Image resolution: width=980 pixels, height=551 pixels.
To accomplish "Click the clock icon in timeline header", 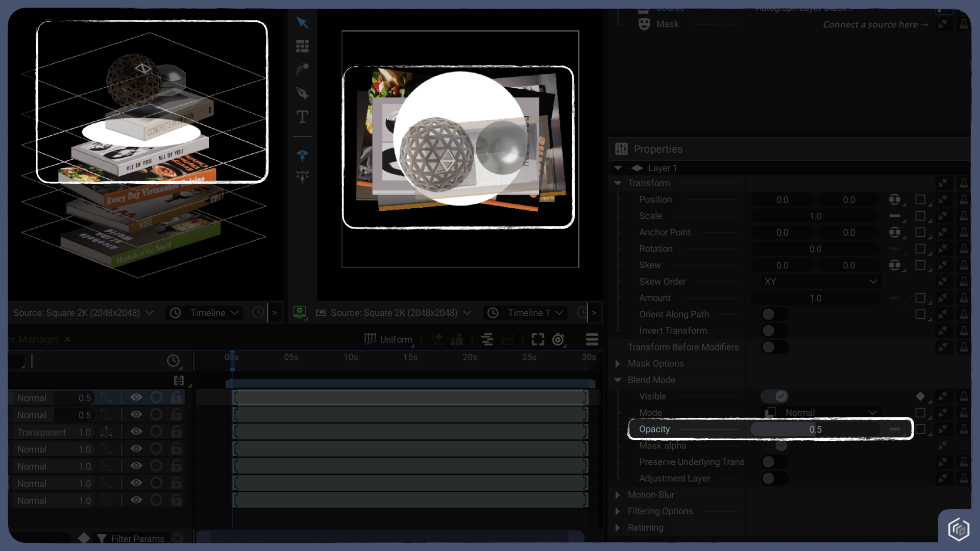I will [x=173, y=361].
